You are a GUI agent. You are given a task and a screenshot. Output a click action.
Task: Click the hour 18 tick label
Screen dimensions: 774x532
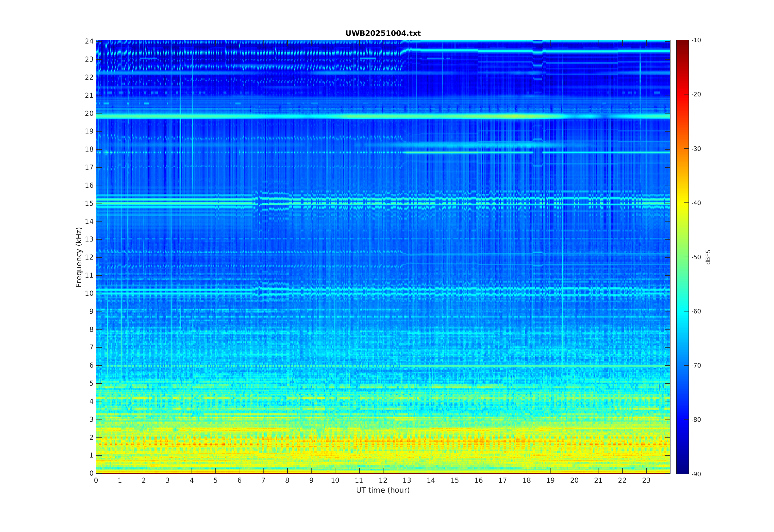527,480
